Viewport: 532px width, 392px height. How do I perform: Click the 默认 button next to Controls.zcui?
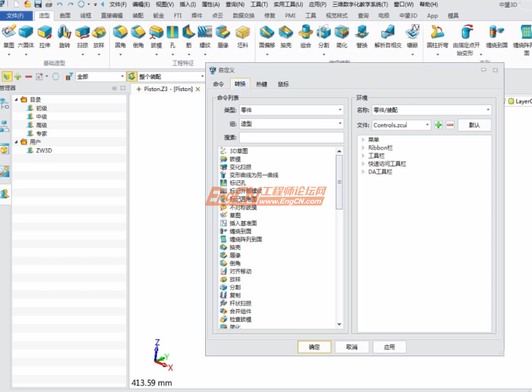tap(475, 125)
